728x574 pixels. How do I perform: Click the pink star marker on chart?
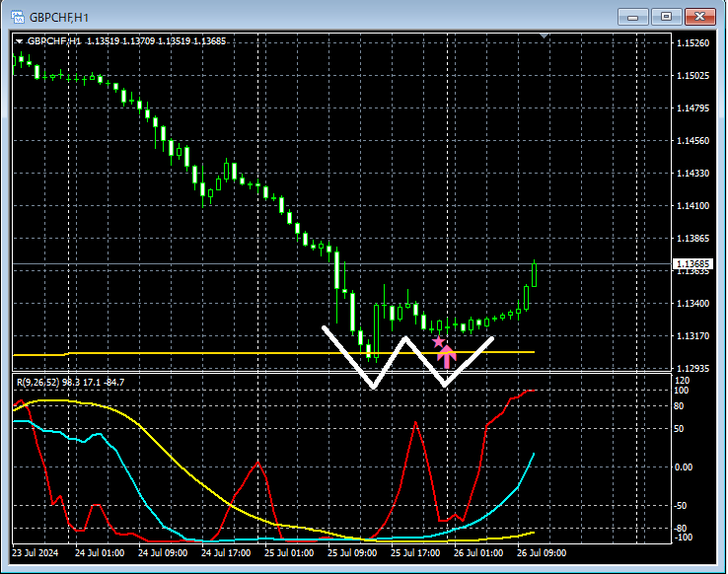[439, 341]
